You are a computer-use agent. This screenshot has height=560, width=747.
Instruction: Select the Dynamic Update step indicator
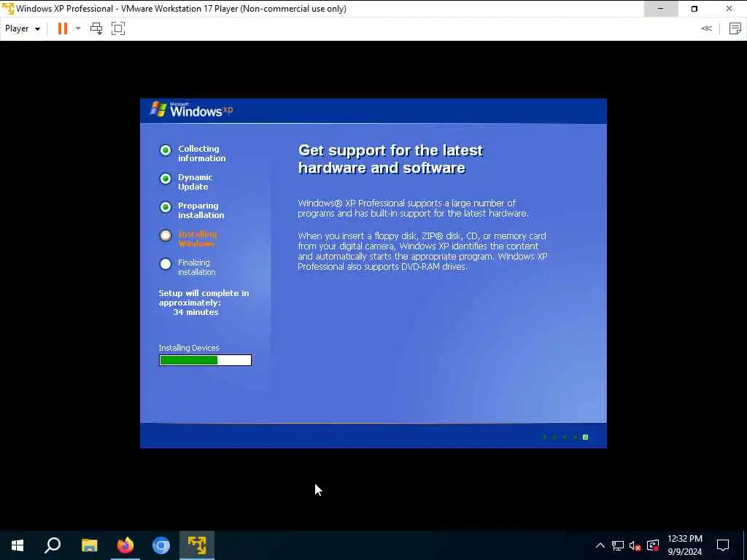tap(166, 179)
